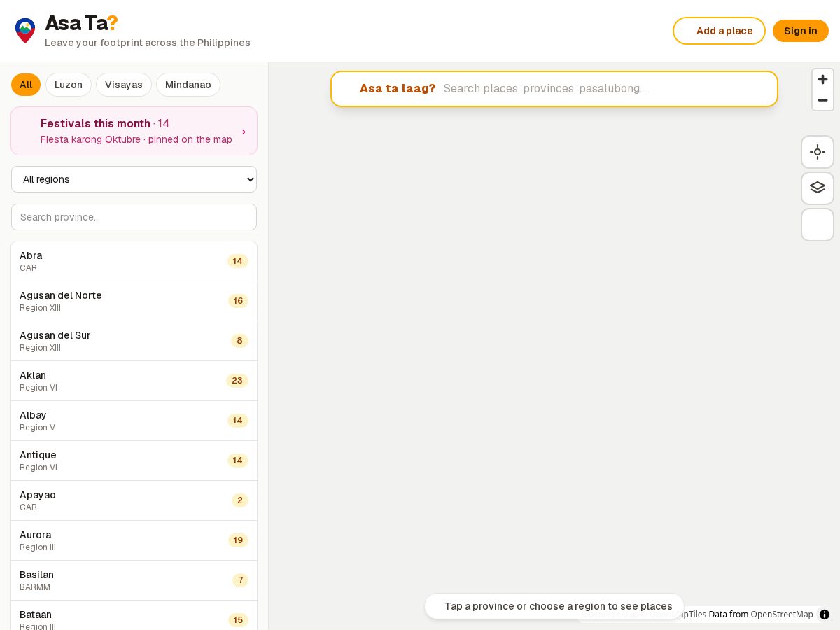Select the Aurora province row
The image size is (840, 630).
(134, 540)
